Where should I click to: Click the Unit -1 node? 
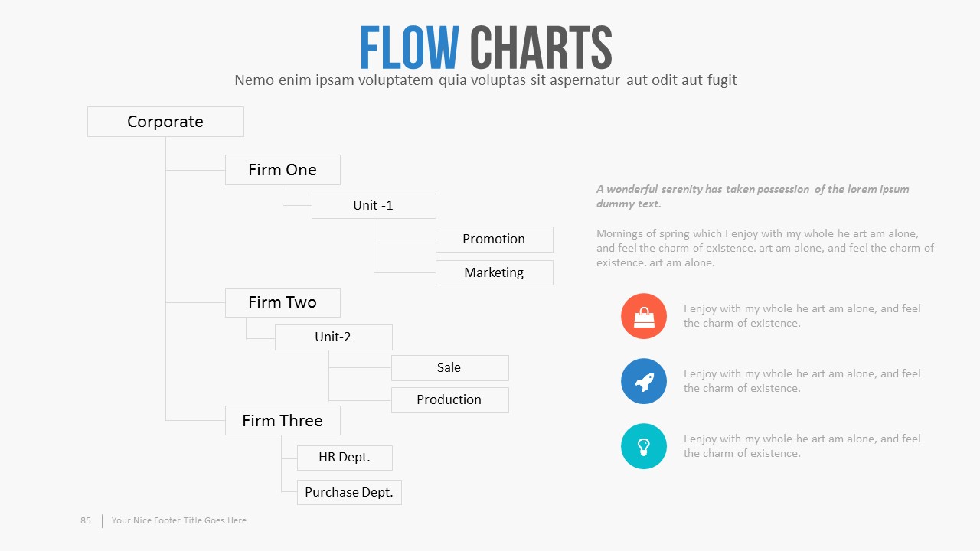tap(374, 206)
